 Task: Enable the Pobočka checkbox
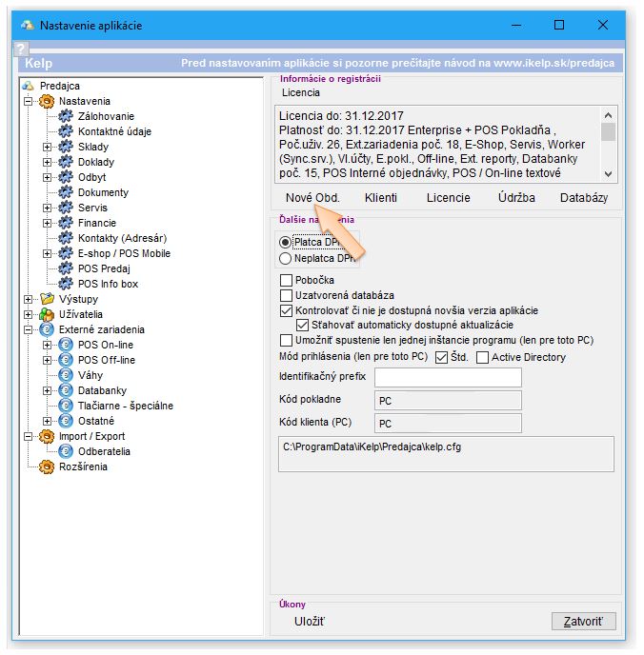tap(287, 281)
